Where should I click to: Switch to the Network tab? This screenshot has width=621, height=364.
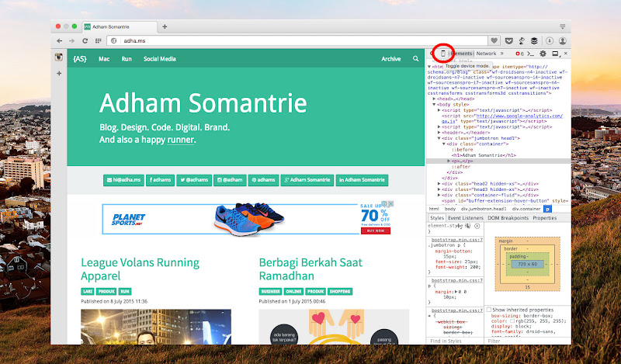[x=487, y=54]
